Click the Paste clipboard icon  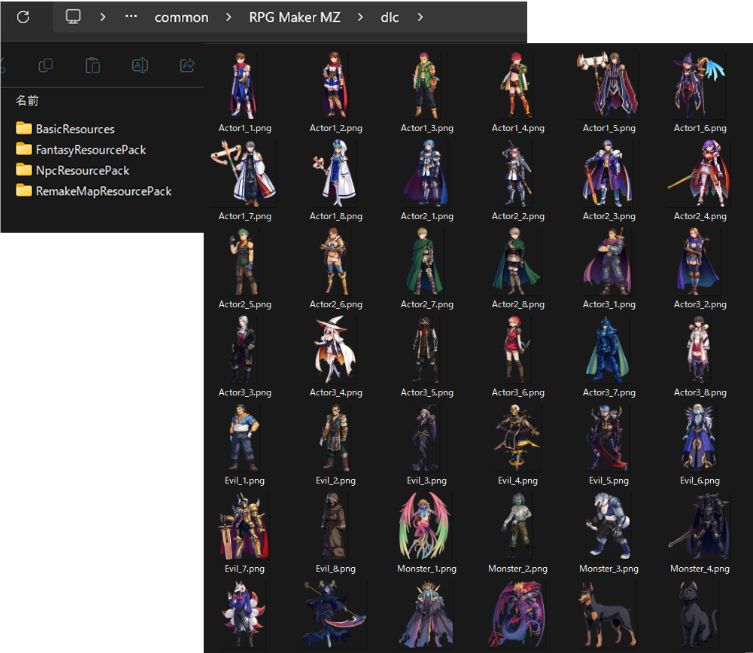tap(92, 66)
